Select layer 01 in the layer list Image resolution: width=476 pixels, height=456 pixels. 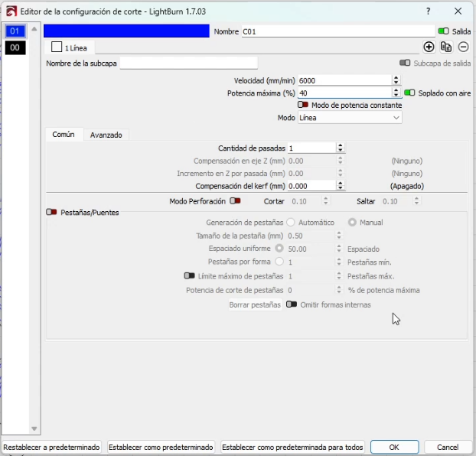click(x=15, y=31)
